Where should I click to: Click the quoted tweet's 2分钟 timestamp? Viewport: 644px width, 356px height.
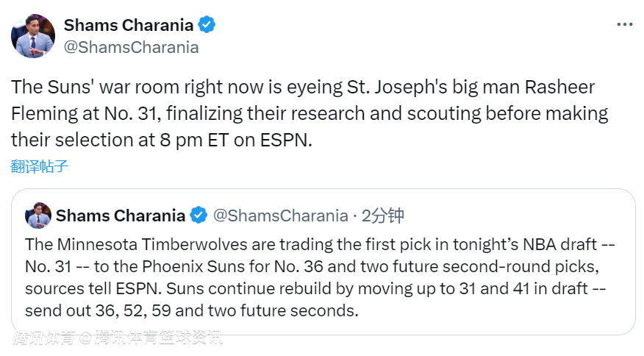pos(384,216)
